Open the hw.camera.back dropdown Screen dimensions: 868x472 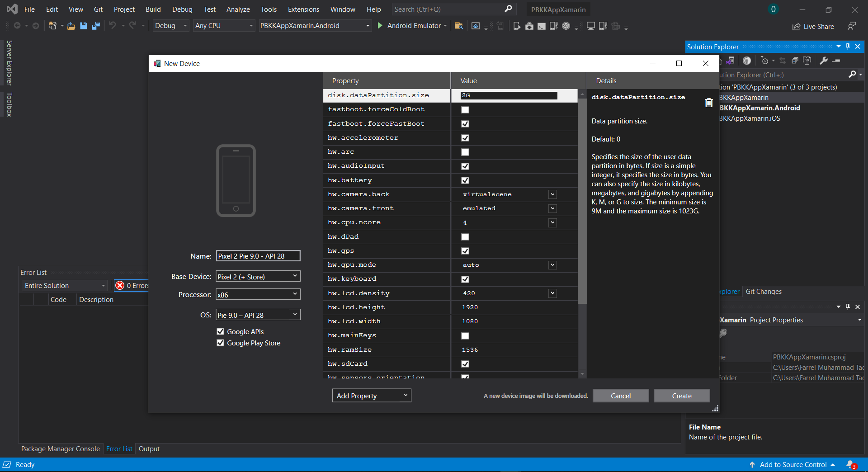tap(552, 194)
